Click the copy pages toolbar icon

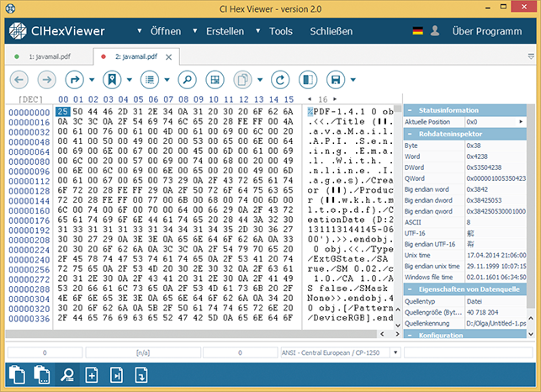pos(242,80)
